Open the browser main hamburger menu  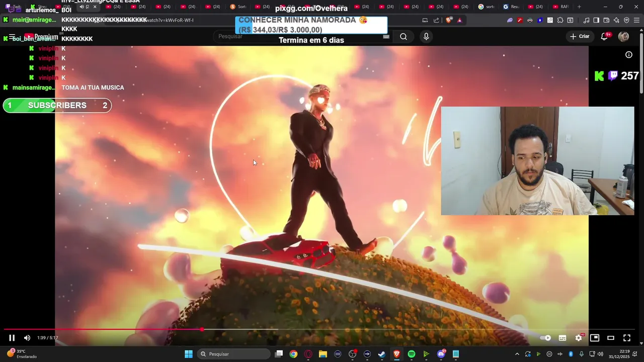coord(636,20)
